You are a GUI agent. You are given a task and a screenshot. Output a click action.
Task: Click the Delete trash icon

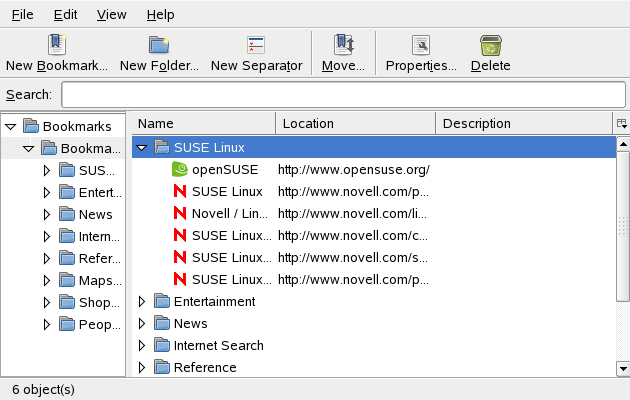coord(490,45)
